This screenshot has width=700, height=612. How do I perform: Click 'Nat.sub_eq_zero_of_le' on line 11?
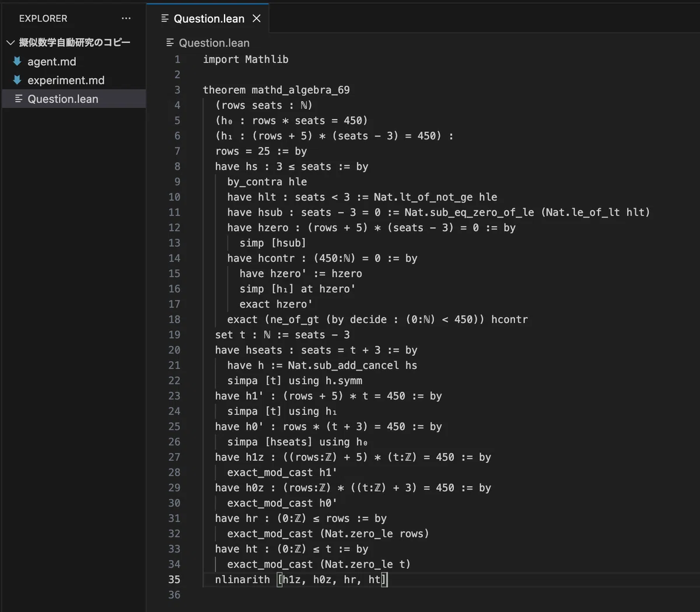point(470,212)
